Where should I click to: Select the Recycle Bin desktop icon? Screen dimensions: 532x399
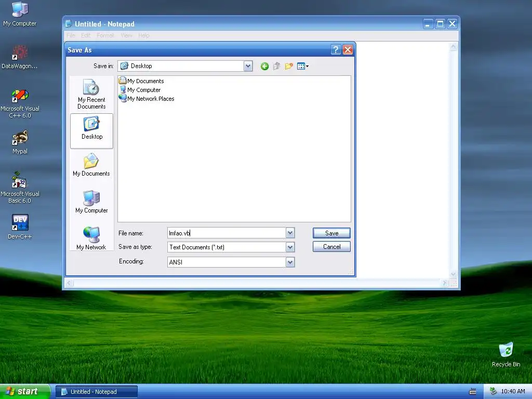pyautogui.click(x=506, y=355)
